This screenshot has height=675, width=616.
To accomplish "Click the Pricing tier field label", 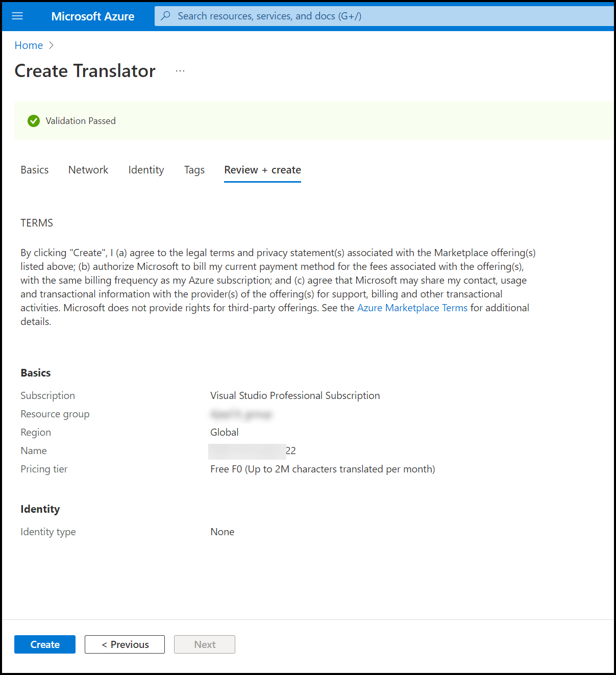I will 44,469.
